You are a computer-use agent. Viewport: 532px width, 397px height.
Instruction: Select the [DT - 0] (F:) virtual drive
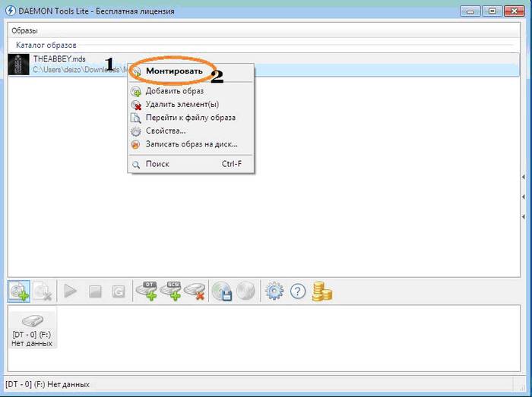(32, 330)
